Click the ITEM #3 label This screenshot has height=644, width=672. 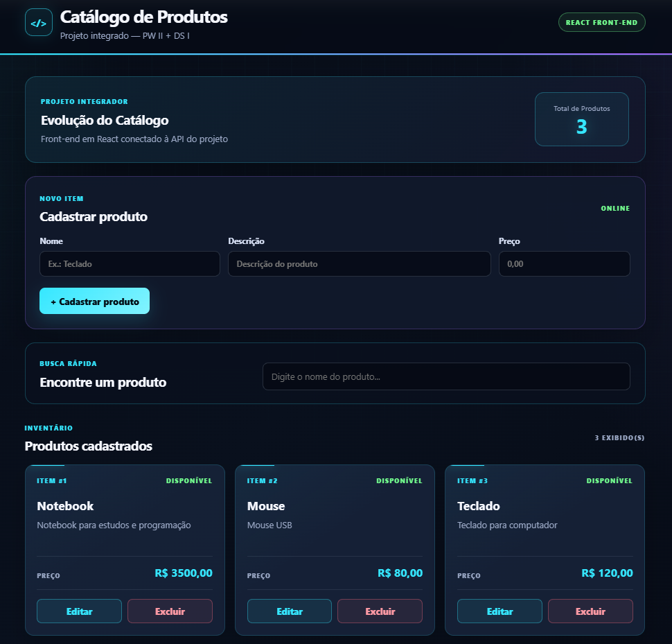[472, 480]
